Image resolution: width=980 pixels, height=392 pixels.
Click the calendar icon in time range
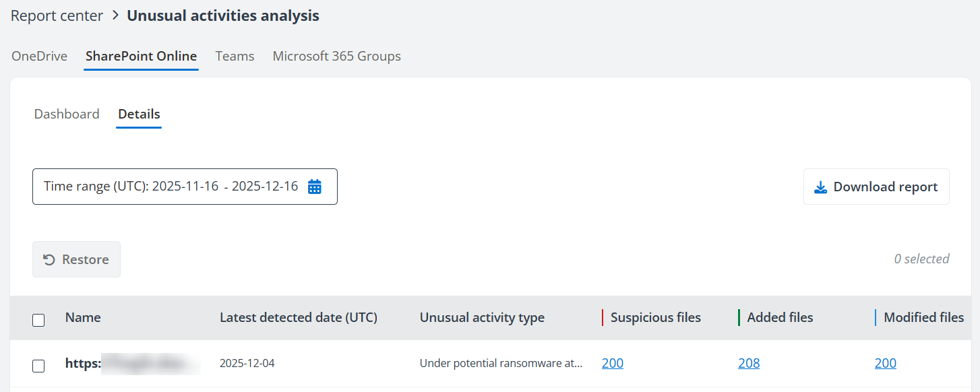click(315, 187)
